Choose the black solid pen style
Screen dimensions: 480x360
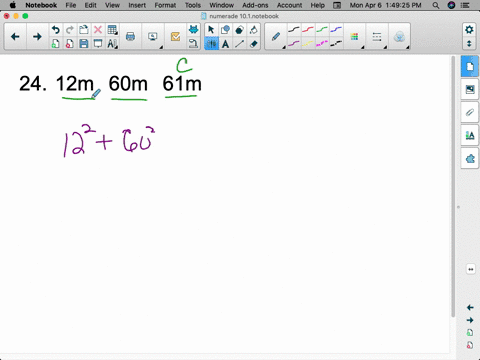point(294,30)
